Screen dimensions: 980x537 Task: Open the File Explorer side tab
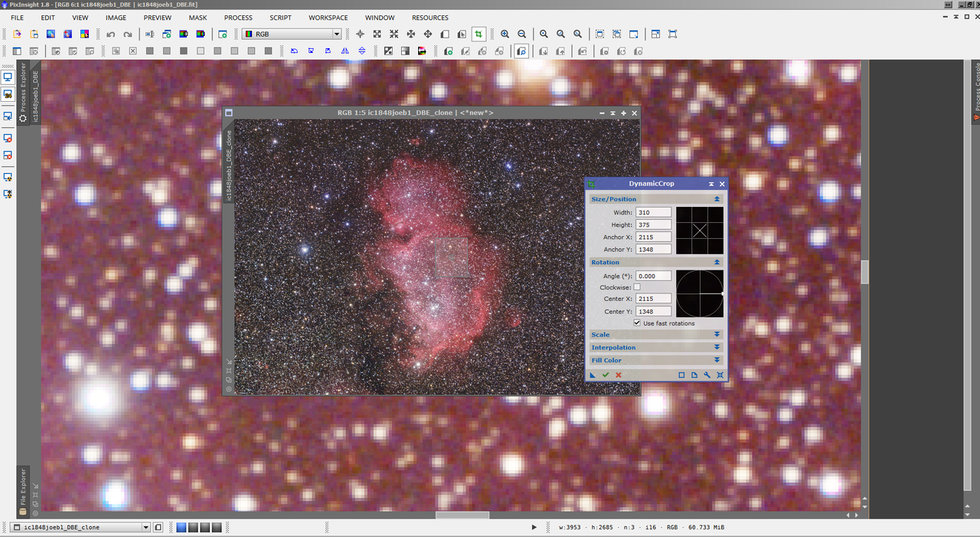[x=22, y=490]
